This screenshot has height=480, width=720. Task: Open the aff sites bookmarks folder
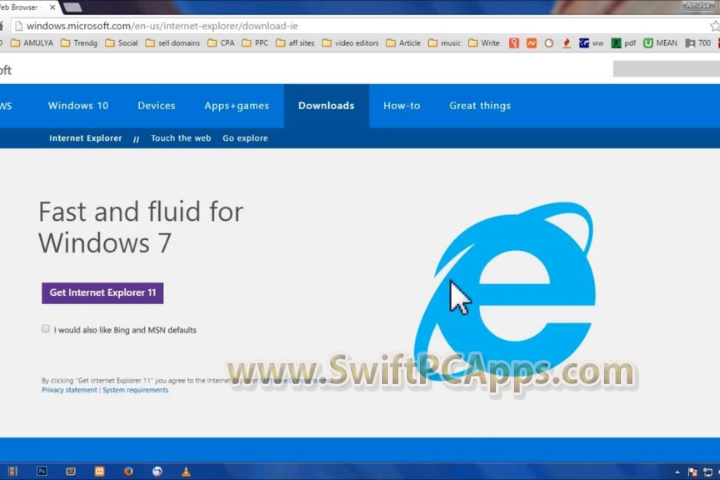295,43
